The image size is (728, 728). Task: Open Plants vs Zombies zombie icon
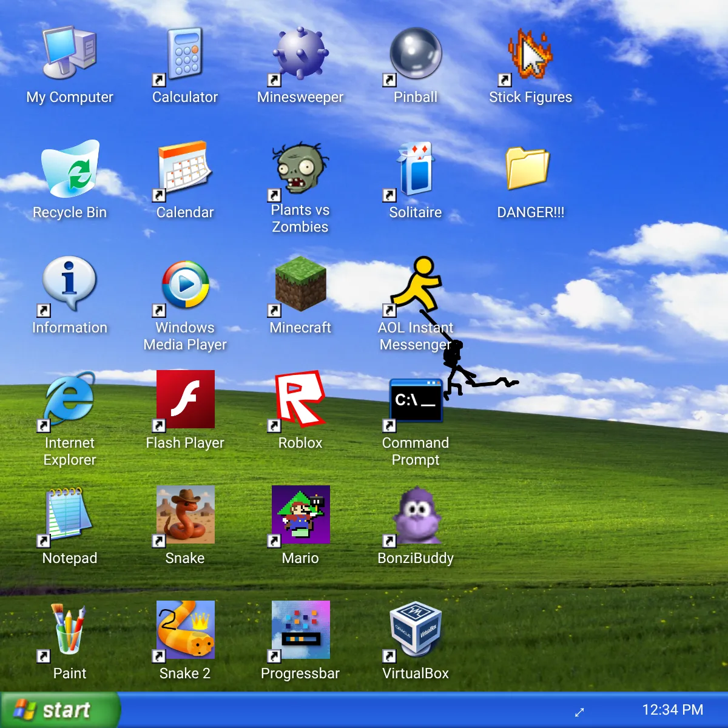(x=300, y=169)
